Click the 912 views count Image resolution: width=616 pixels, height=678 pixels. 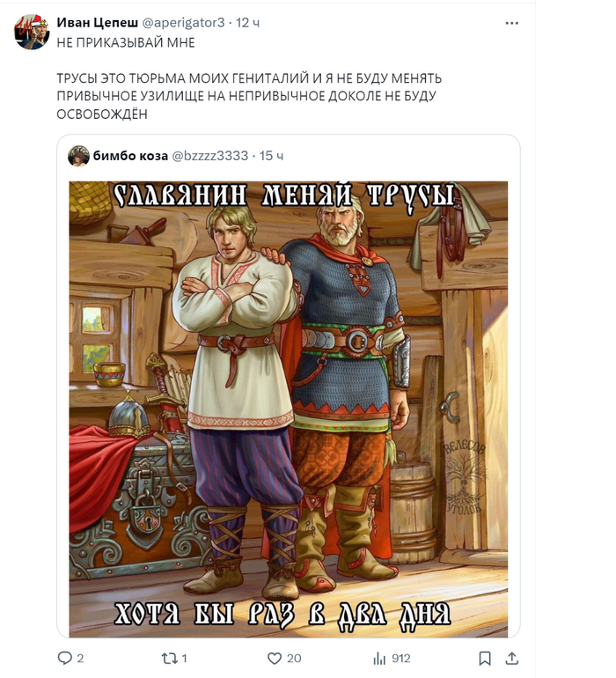(400, 659)
